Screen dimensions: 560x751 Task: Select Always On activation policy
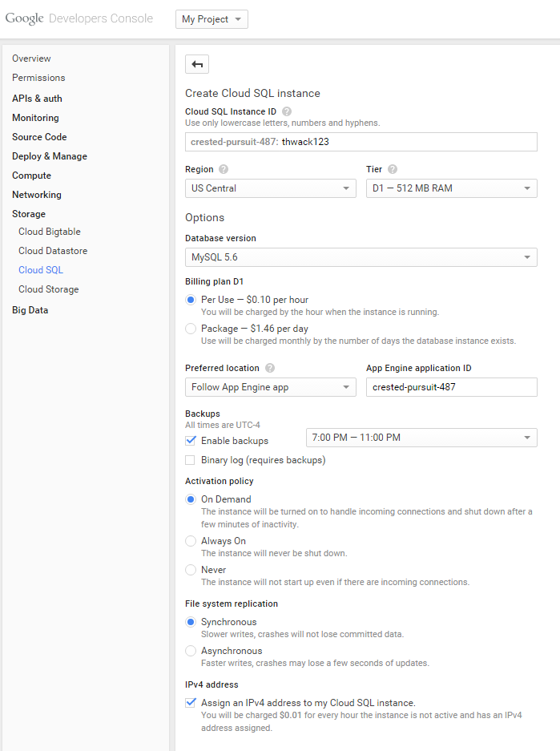191,541
